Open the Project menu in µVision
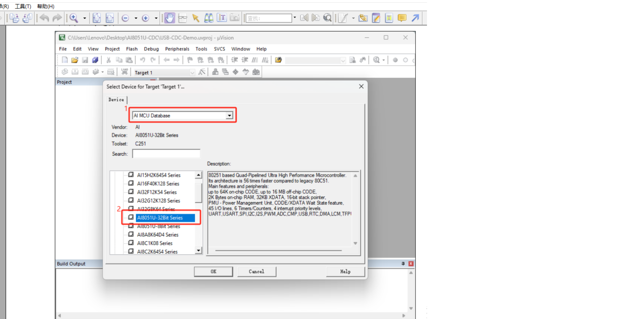644x319 pixels. [112, 49]
